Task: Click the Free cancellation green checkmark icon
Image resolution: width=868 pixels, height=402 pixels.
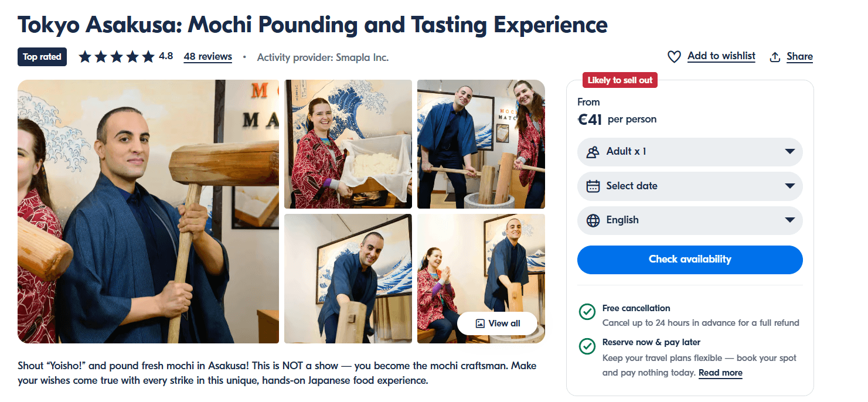Action: coord(587,311)
